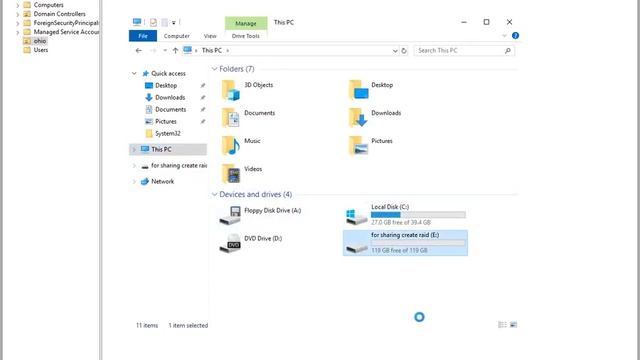The width and height of the screenshot is (640, 360).
Task: Select Downloads in Quick access
Action: [x=170, y=98]
